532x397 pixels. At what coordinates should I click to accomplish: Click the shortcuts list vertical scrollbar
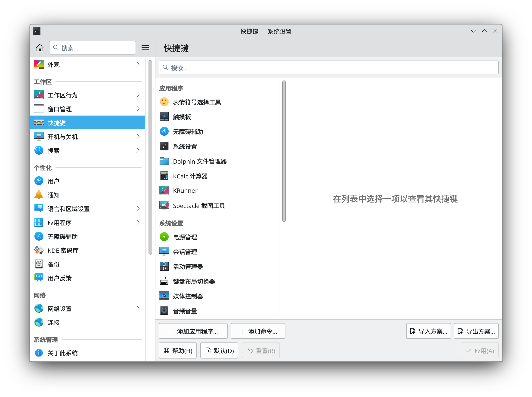pyautogui.click(x=284, y=151)
